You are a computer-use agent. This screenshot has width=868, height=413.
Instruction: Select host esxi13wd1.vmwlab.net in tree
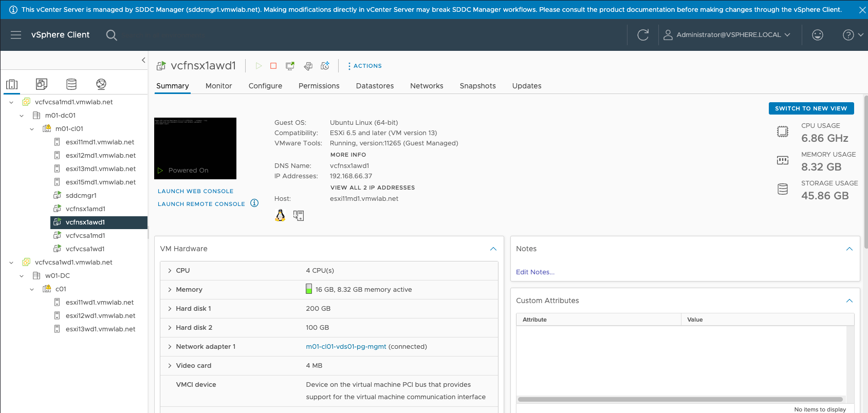coord(100,329)
